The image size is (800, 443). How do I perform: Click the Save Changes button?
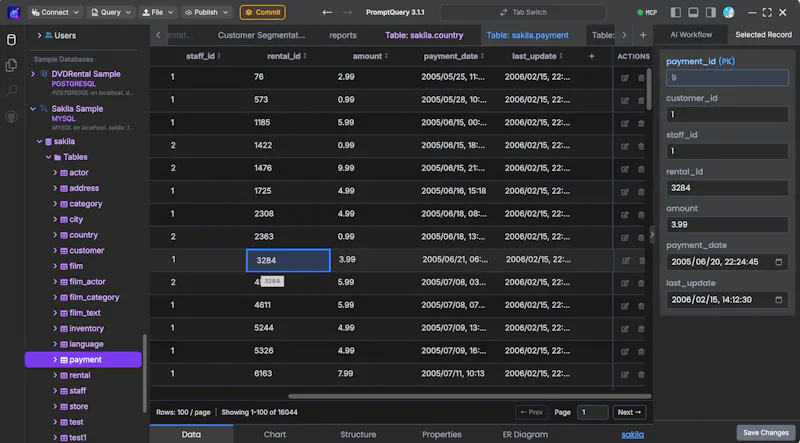point(766,432)
